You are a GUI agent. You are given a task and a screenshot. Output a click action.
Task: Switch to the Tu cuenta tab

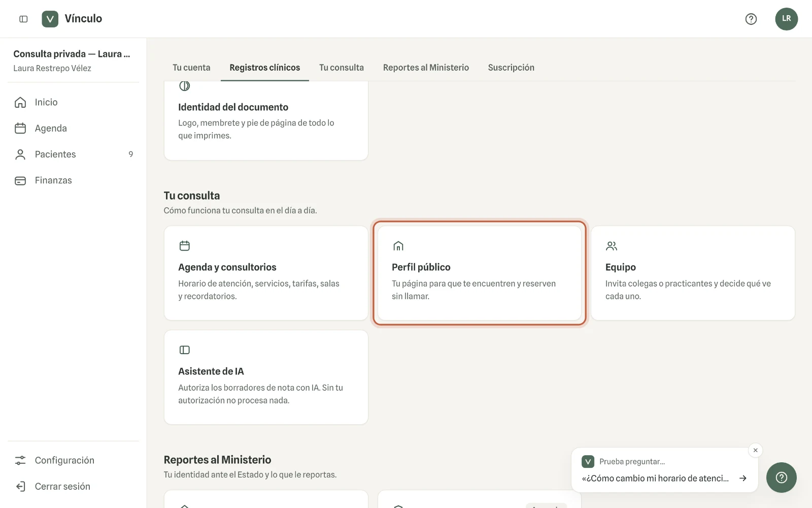tap(191, 68)
